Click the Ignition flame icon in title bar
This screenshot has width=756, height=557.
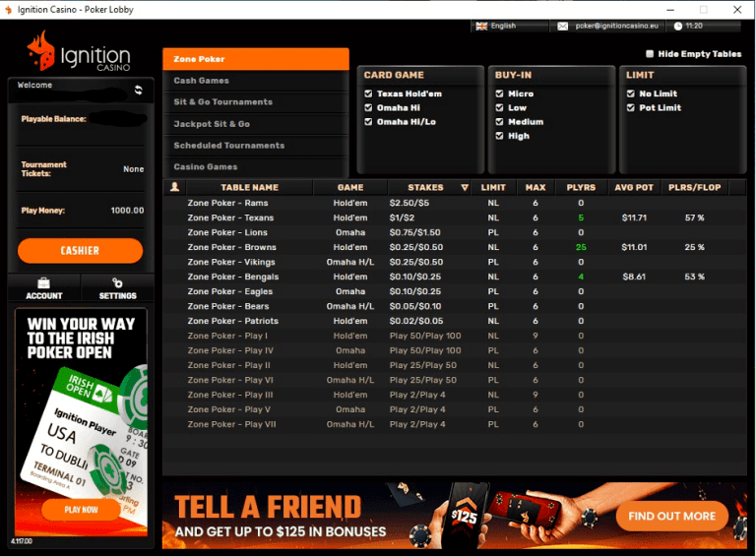8,10
